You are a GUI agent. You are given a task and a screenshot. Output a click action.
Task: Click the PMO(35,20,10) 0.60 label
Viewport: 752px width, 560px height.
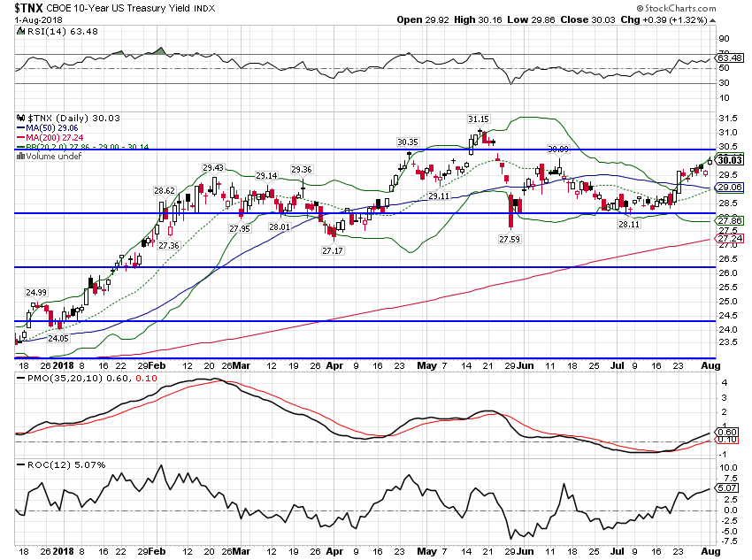click(78, 379)
